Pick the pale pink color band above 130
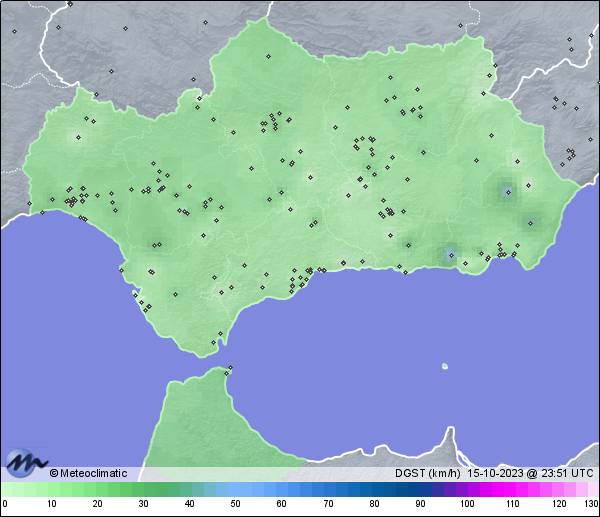 pos(594,489)
